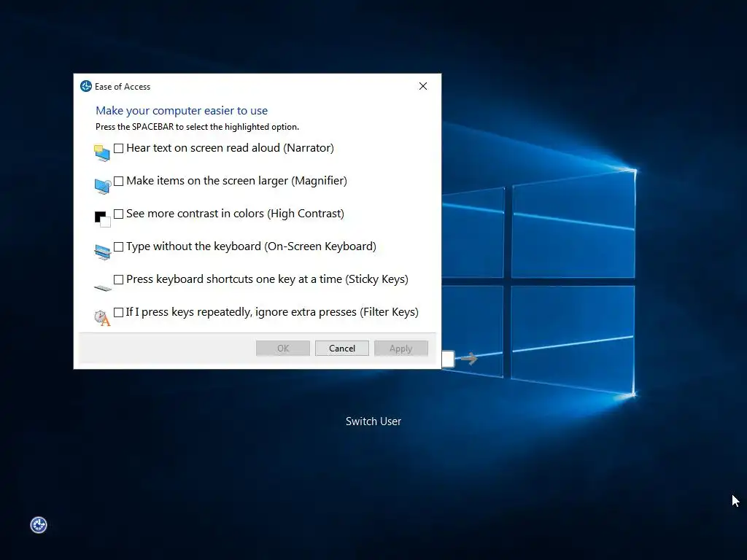Click 'Press the SPACEBAR to select' instruction text

(x=197, y=127)
